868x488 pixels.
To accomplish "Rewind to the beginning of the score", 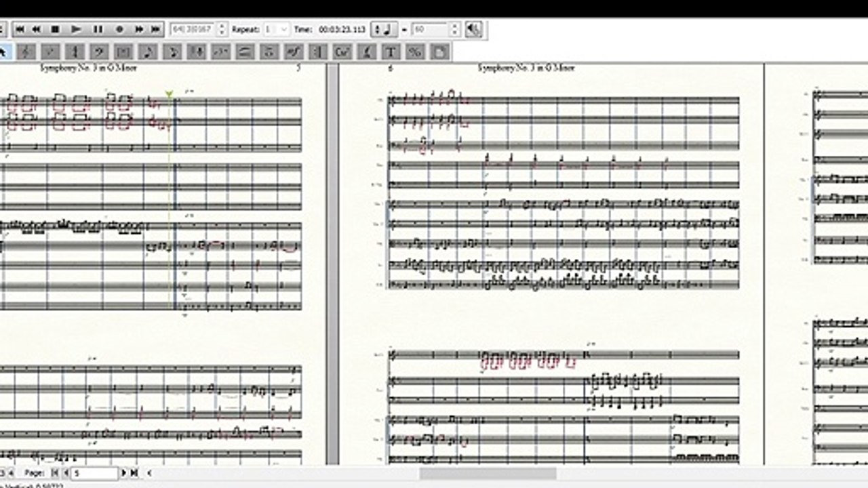I will [20, 30].
